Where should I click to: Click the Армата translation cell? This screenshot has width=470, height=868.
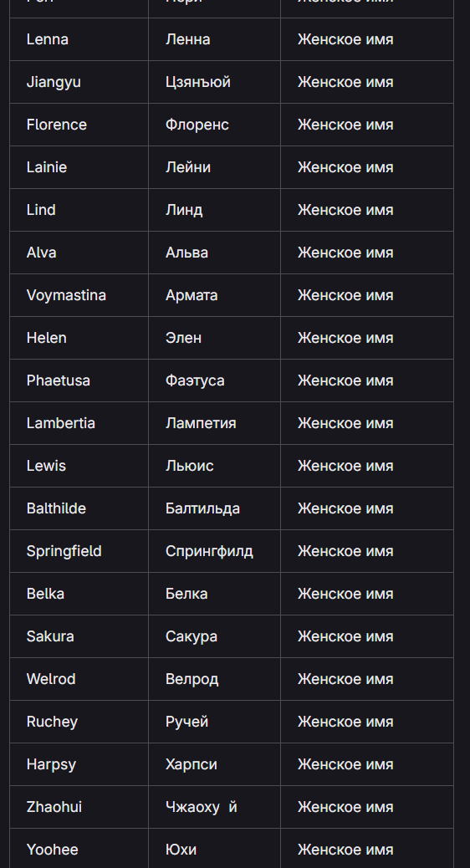click(214, 295)
